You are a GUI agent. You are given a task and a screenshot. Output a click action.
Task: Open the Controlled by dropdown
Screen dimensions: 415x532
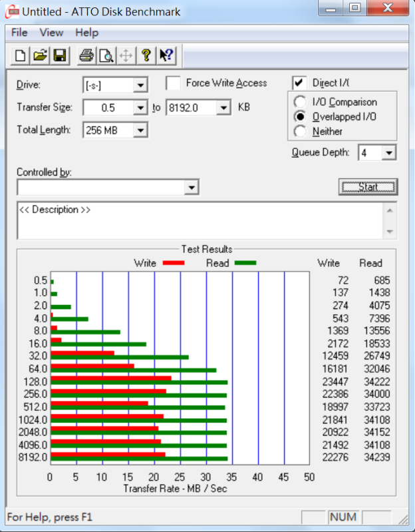tap(192, 187)
